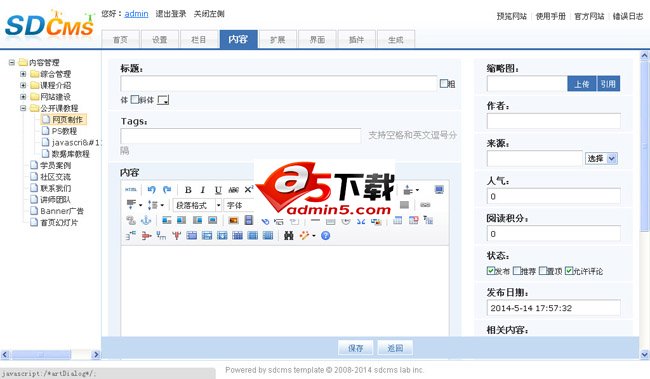This screenshot has width=650, height=379.
Task: Check the 推荐 recommend checkbox
Action: click(x=517, y=271)
